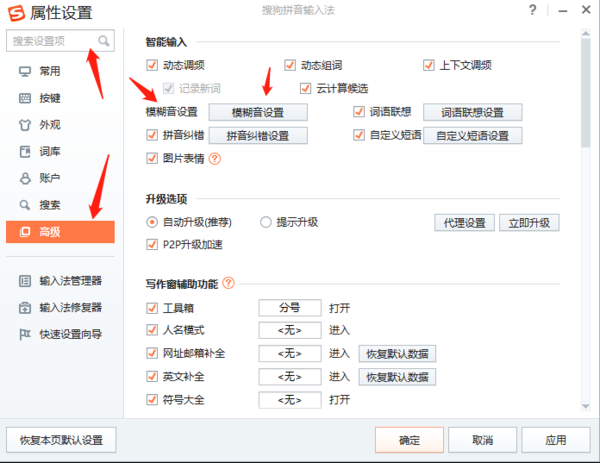Viewport: 600px width, 463px height.
Task: Toggle the 人名模式 checkbox
Action: click(152, 330)
